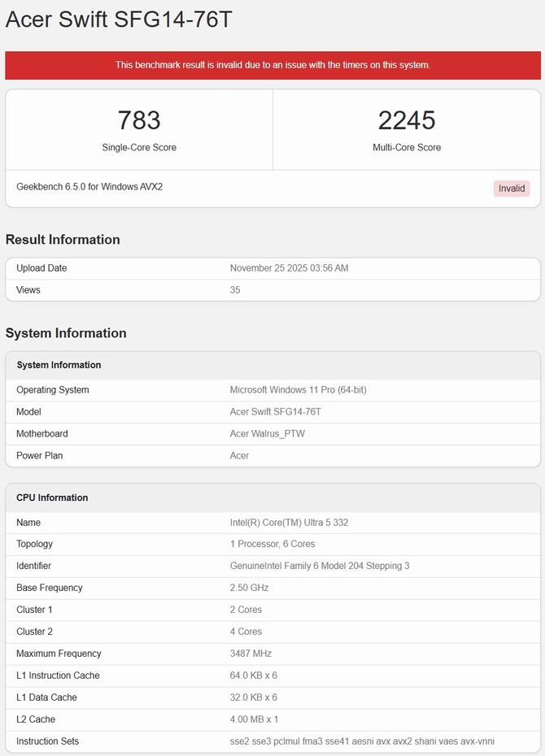Click the 'L2 Cache' row label
The image size is (545, 756).
(36, 719)
